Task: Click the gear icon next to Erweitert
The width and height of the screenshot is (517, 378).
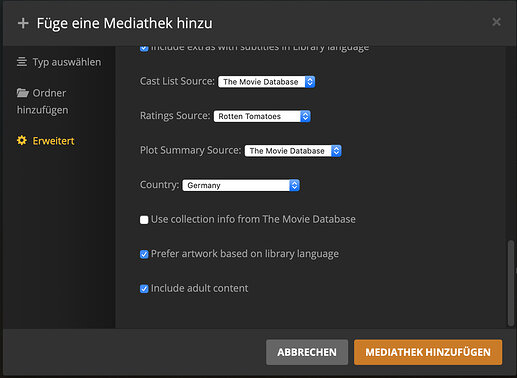Action: coord(22,140)
